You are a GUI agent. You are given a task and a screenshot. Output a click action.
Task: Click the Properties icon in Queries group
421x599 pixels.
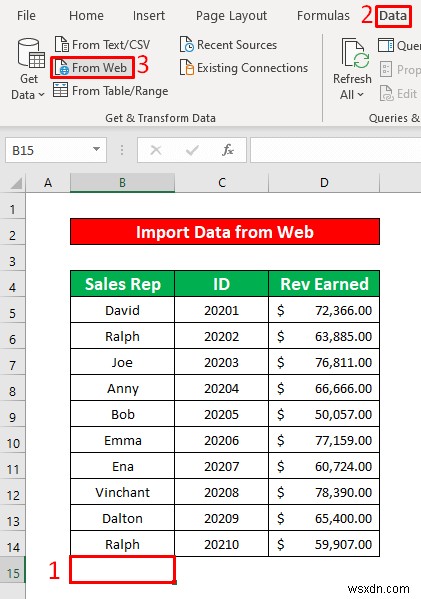click(x=386, y=70)
